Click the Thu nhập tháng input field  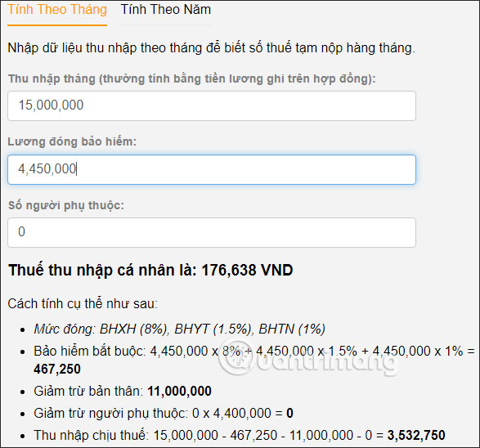pos(212,105)
